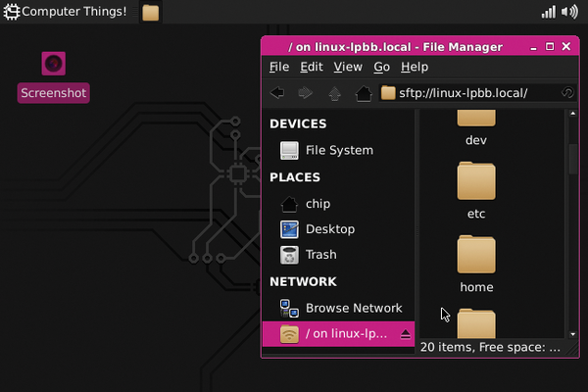Click the DEVICES section header
Screen dimensions: 588x392
(x=298, y=123)
